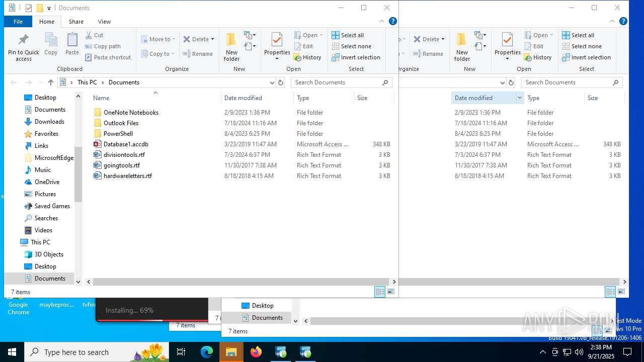The image size is (644, 362).
Task: Collapse the ribbon with the chevron
Action: tap(383, 21)
